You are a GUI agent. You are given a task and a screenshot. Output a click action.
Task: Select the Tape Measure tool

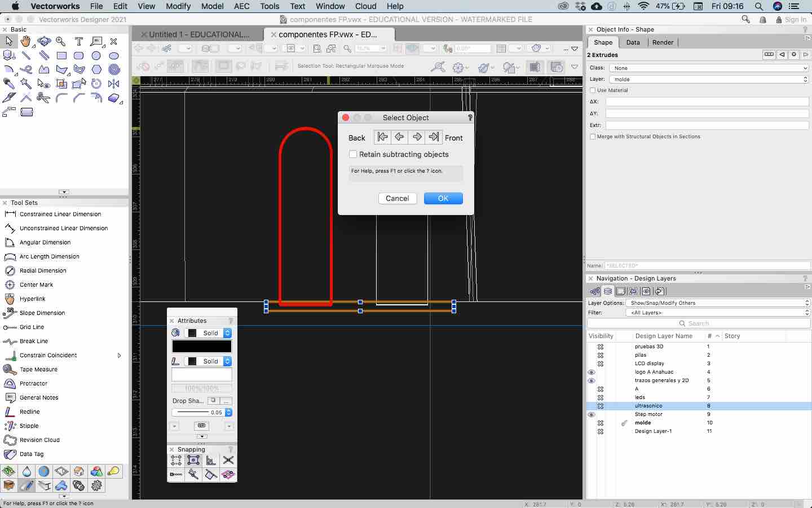(x=38, y=369)
